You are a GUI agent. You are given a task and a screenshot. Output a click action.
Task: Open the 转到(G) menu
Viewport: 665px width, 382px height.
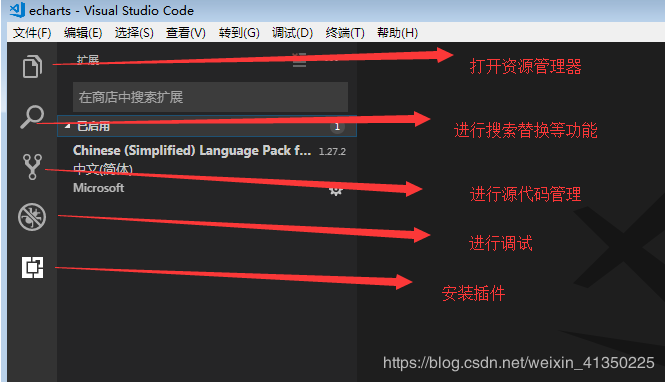click(239, 33)
